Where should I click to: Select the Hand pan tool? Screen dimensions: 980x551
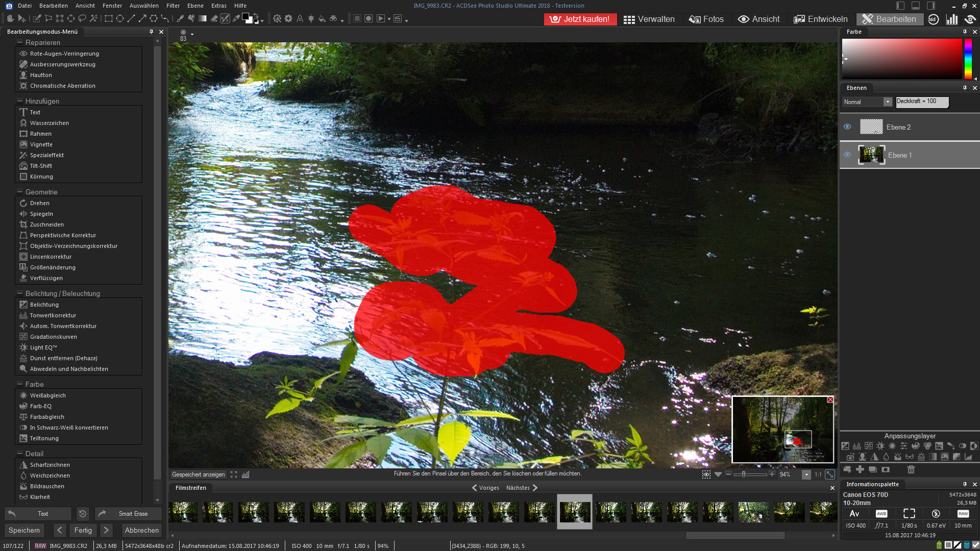click(x=10, y=19)
